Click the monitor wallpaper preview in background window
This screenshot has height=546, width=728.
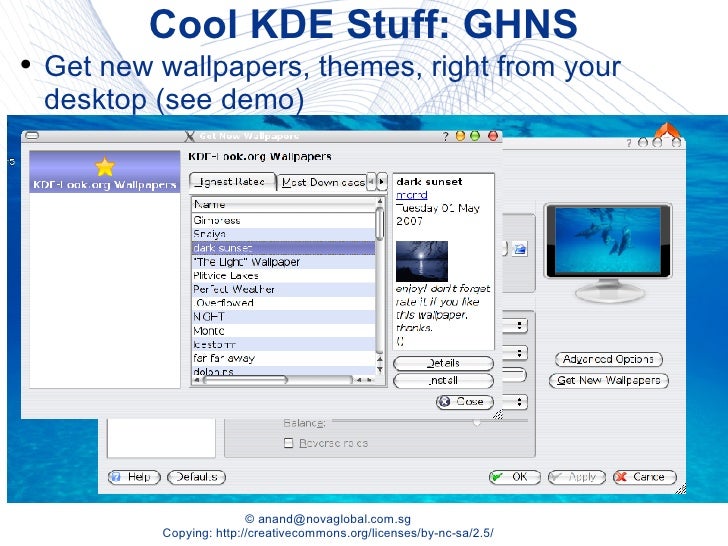tap(608, 241)
